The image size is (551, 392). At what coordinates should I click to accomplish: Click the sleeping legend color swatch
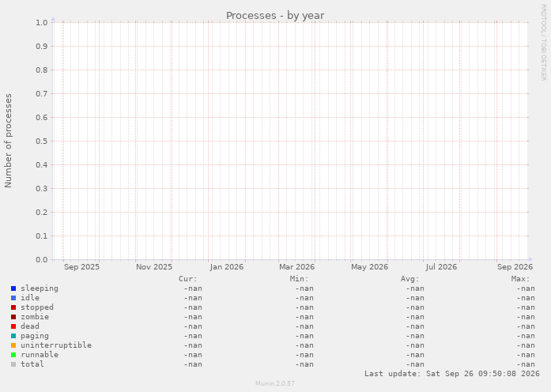tap(13, 288)
